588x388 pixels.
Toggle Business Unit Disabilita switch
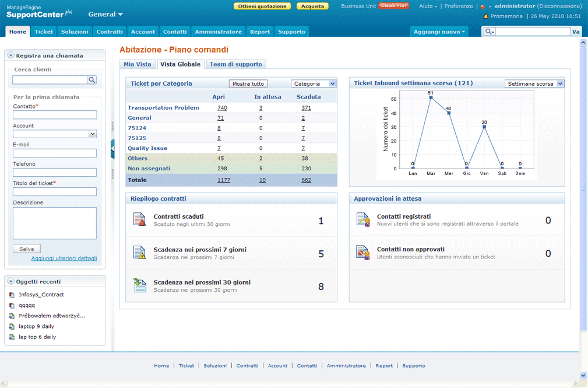(393, 6)
